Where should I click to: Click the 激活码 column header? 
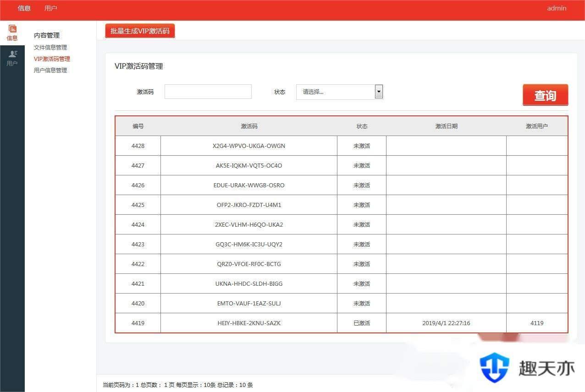(249, 126)
